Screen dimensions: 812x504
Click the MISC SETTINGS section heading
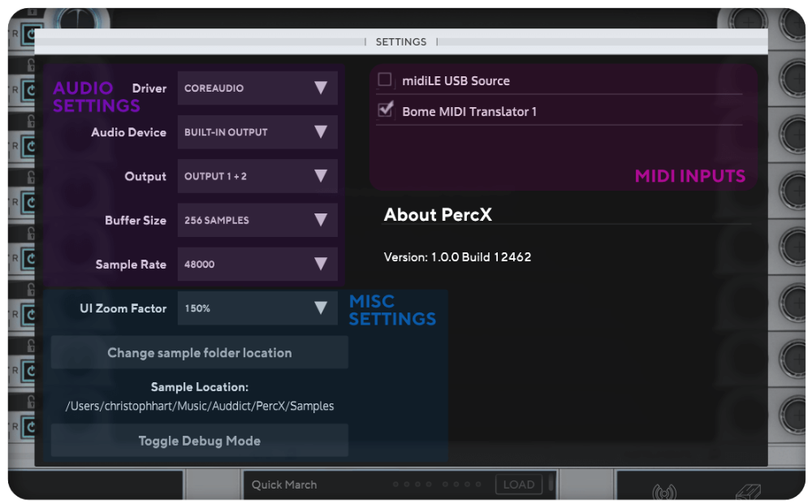coord(392,310)
